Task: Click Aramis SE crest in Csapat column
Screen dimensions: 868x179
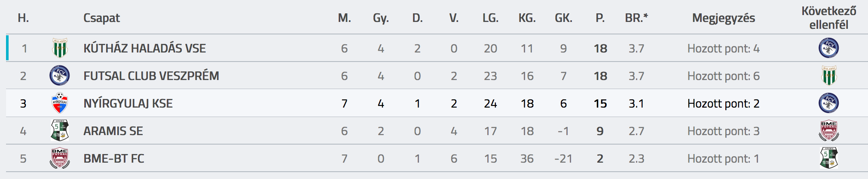Action: click(x=60, y=131)
